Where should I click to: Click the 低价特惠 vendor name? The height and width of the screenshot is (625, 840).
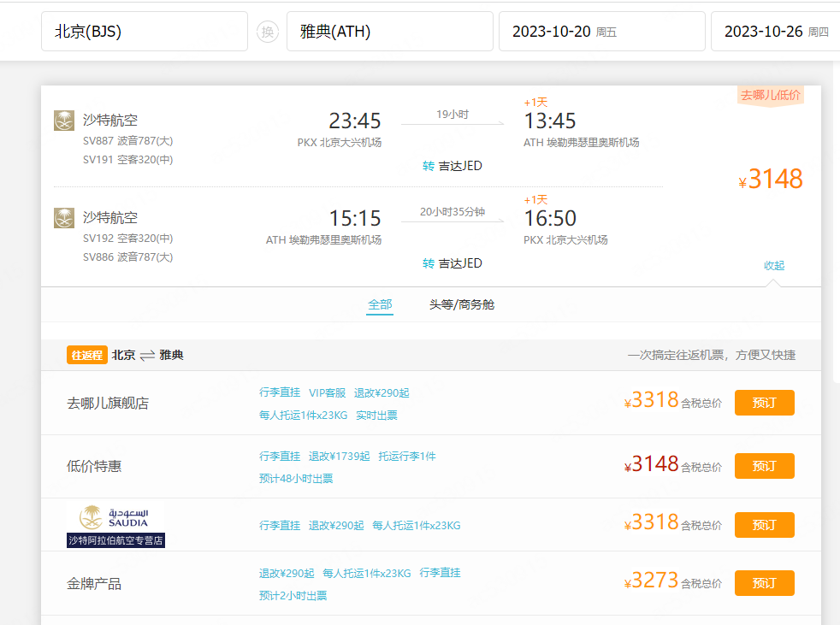tap(94, 467)
